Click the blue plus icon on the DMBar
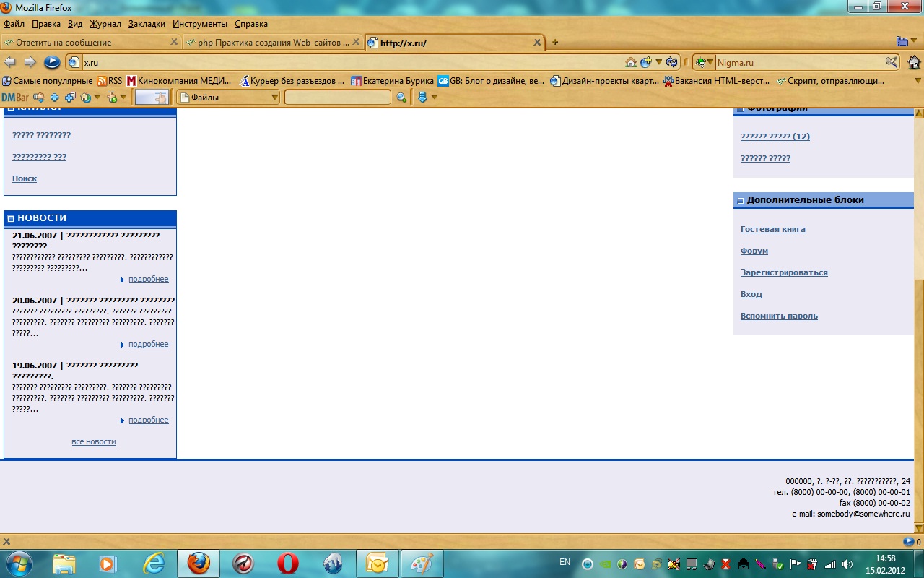924x578 pixels. (x=54, y=98)
